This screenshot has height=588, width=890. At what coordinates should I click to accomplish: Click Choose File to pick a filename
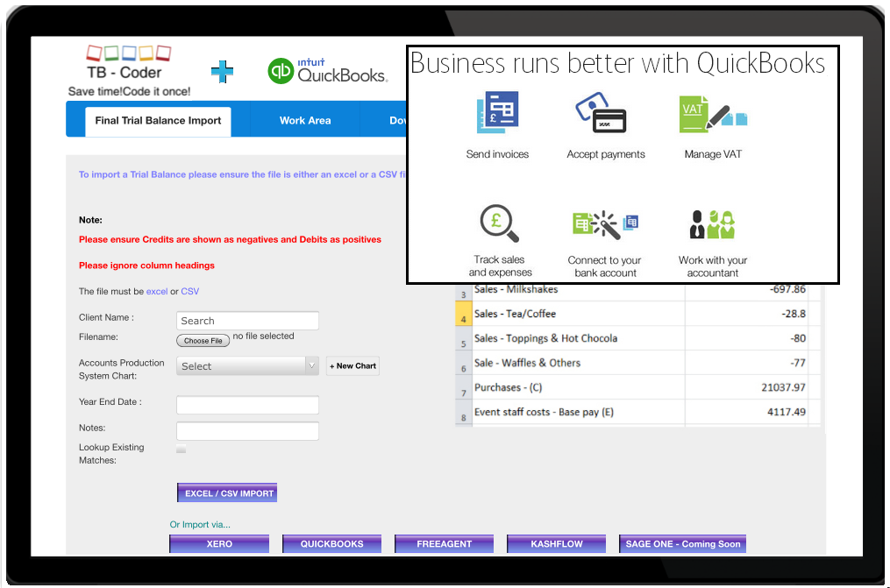[203, 340]
